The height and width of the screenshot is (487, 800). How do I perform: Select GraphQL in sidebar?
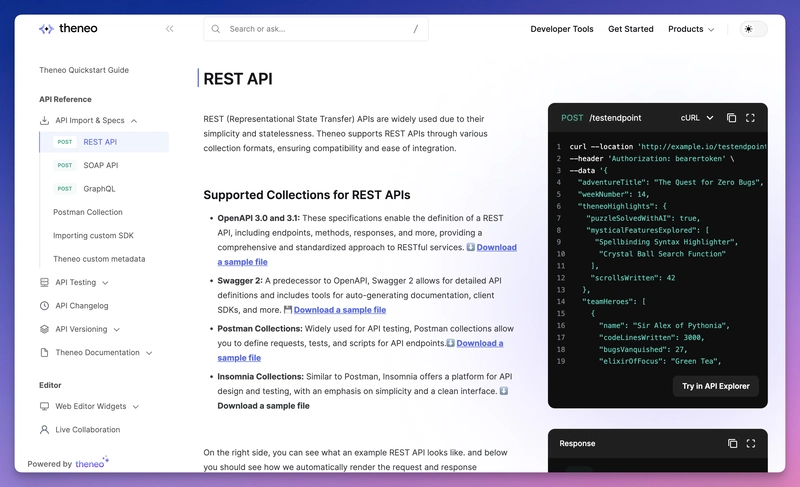pyautogui.click(x=99, y=189)
